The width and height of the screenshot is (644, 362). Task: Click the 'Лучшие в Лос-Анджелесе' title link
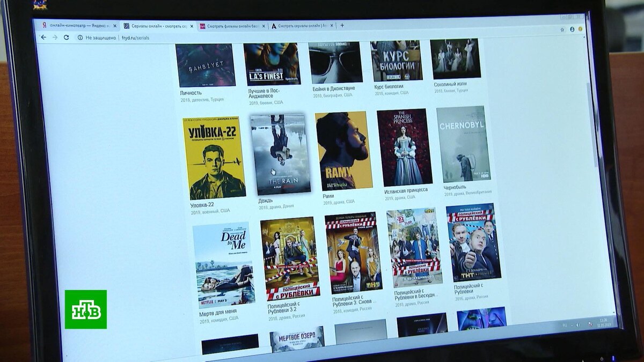(264, 93)
